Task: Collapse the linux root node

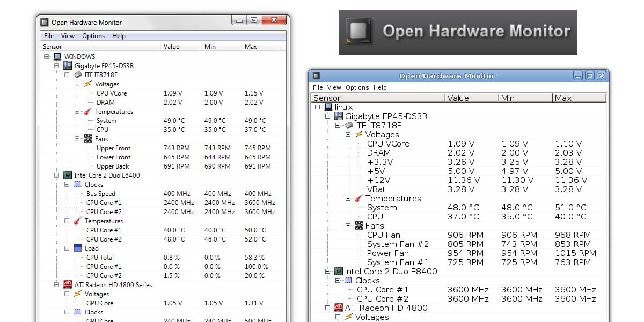Action: pyautogui.click(x=318, y=107)
